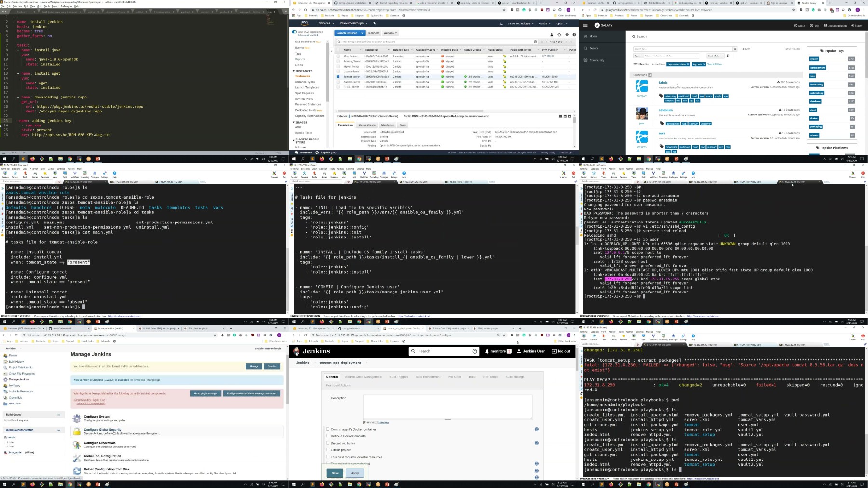
Task: Click Windows Start button below Sublime Text window
Action: click(x=4, y=159)
